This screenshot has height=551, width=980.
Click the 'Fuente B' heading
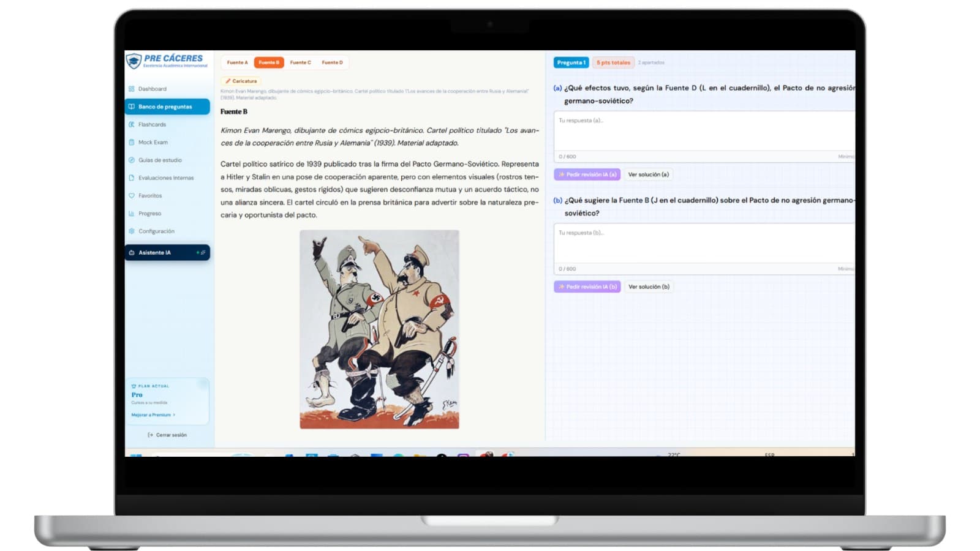(234, 111)
